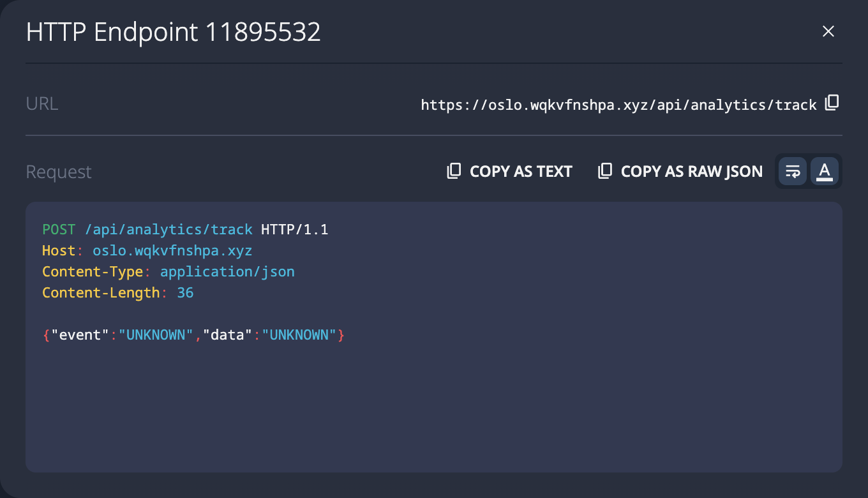Toggle syntax highlighting with the A icon
The height and width of the screenshot is (498, 868).
tap(825, 171)
